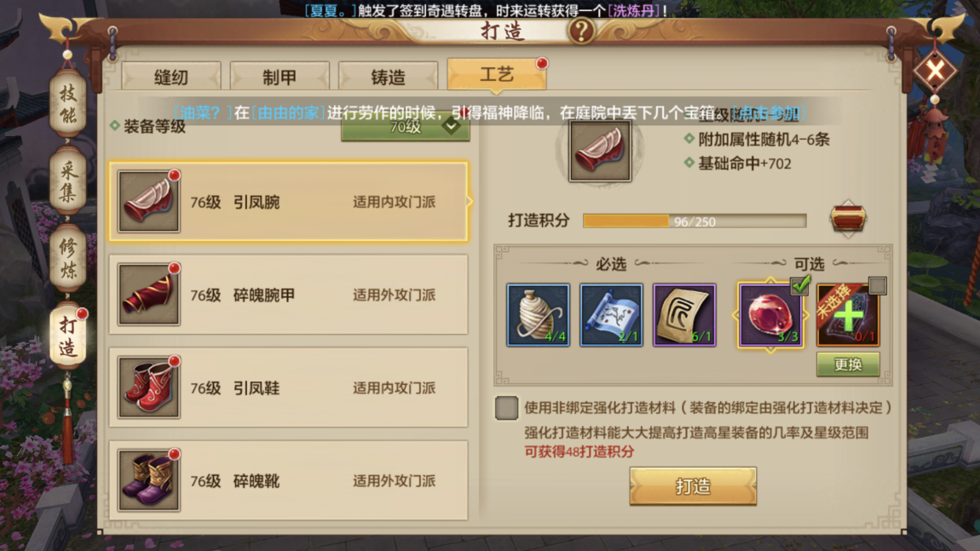
Task: Select the thread spool material icon
Action: pyautogui.click(x=538, y=315)
